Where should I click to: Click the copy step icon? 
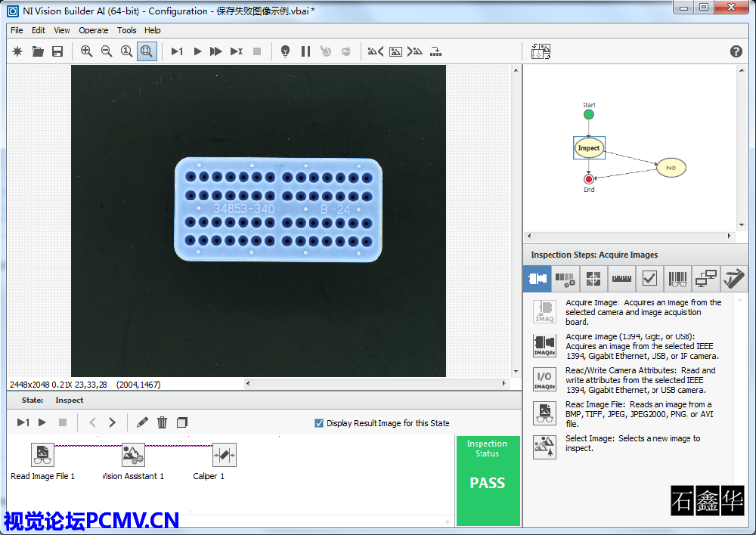[181, 422]
